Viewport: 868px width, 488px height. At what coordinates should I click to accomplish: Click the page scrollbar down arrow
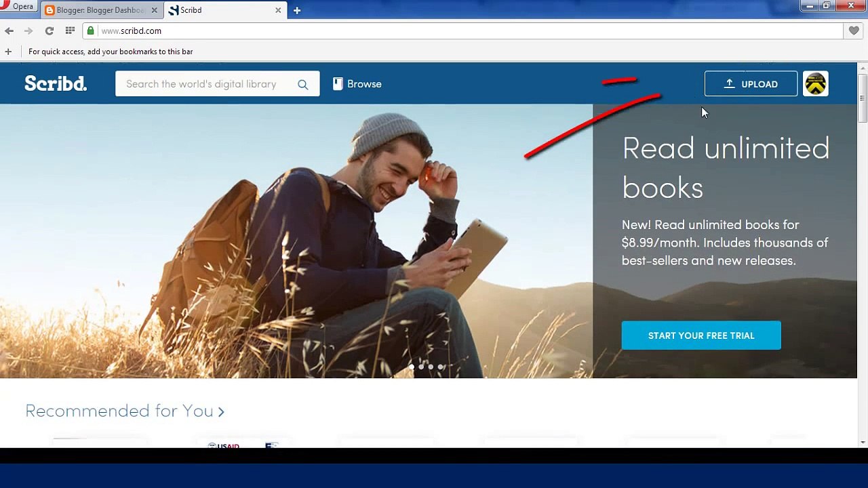pos(863,442)
